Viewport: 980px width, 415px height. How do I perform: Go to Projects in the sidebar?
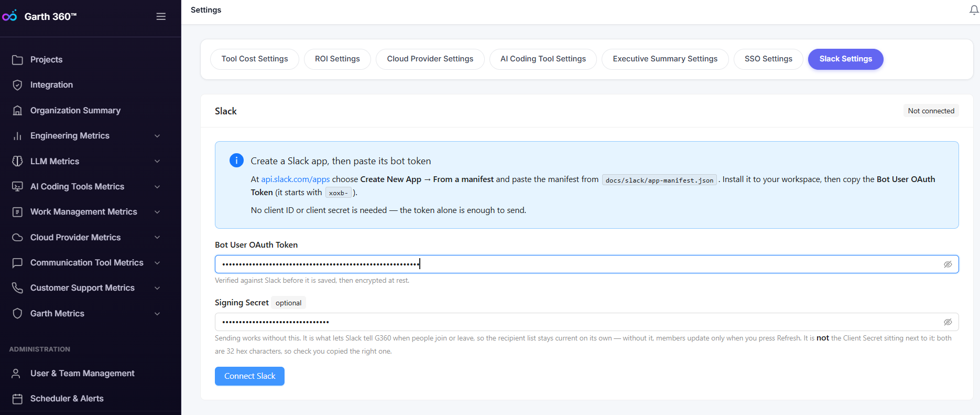[46, 60]
